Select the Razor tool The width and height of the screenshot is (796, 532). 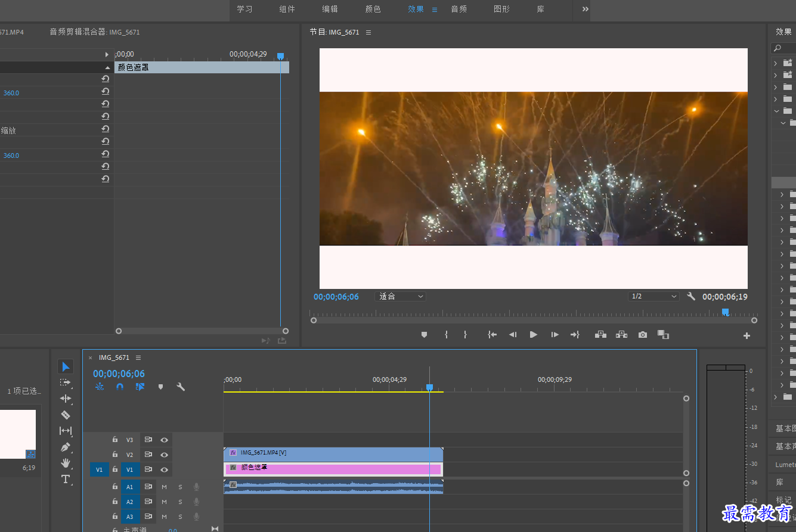(66, 415)
